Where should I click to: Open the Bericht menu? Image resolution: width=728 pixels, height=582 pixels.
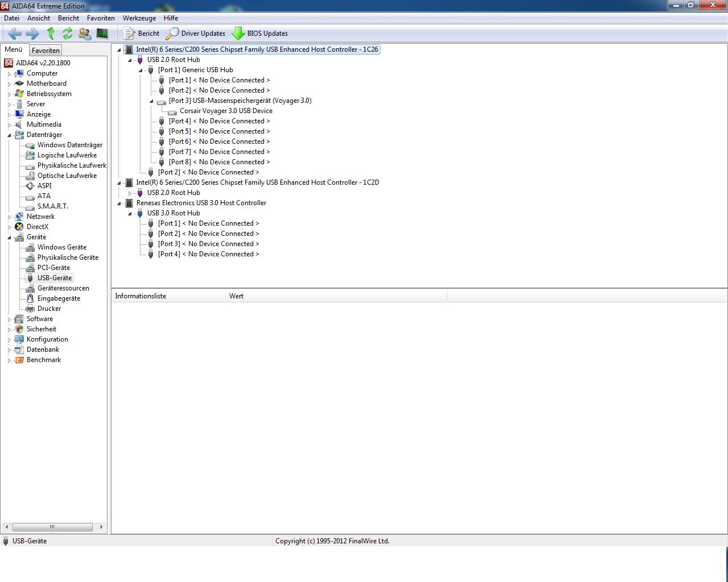(68, 18)
